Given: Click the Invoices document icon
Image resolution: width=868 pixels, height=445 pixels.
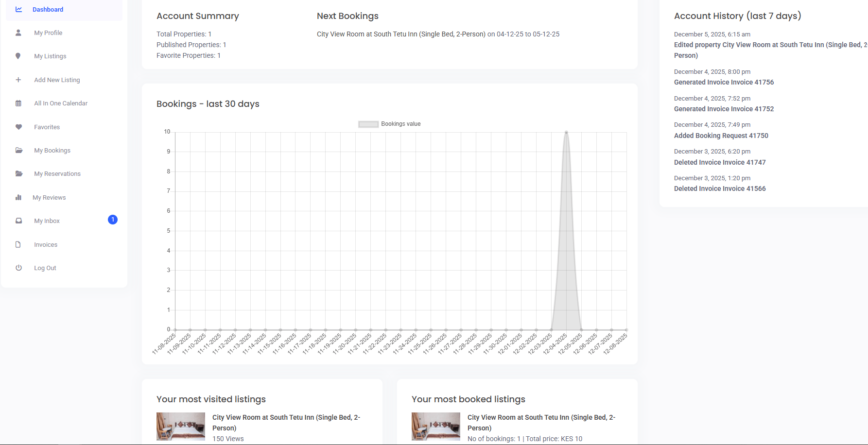Looking at the screenshot, I should [x=18, y=244].
